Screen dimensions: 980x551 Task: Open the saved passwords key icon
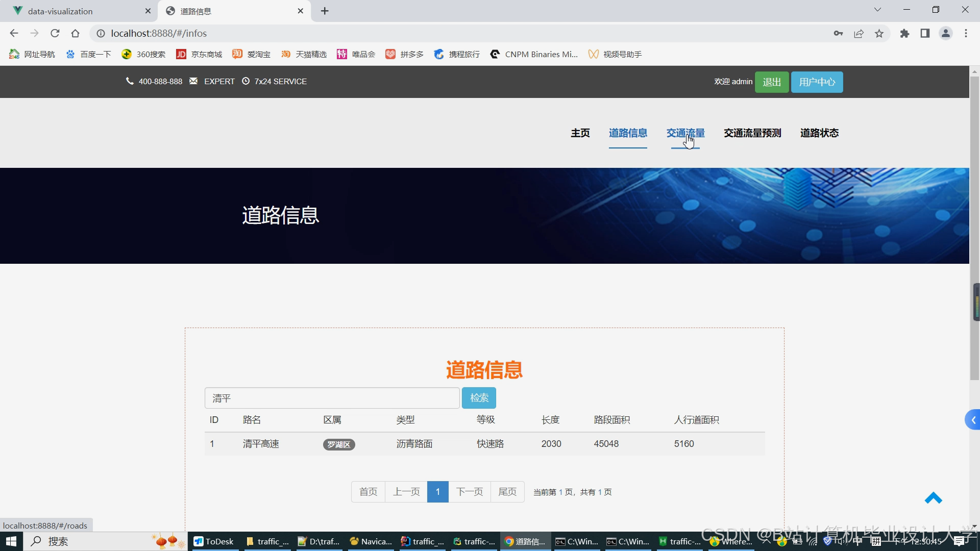point(838,34)
